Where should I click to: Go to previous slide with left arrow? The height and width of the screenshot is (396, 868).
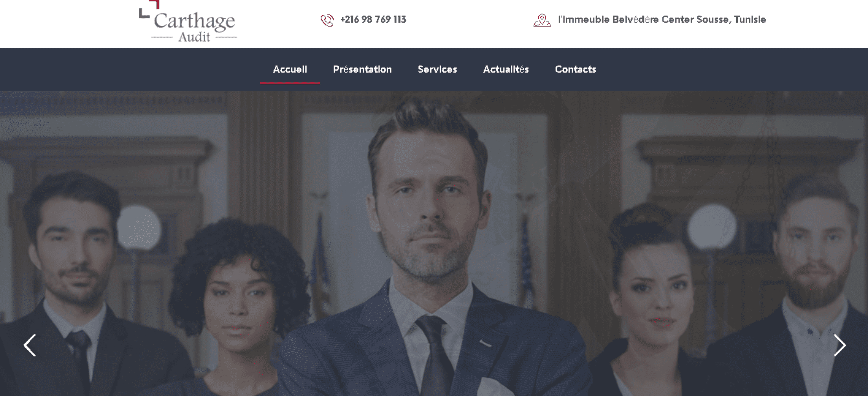pos(30,345)
